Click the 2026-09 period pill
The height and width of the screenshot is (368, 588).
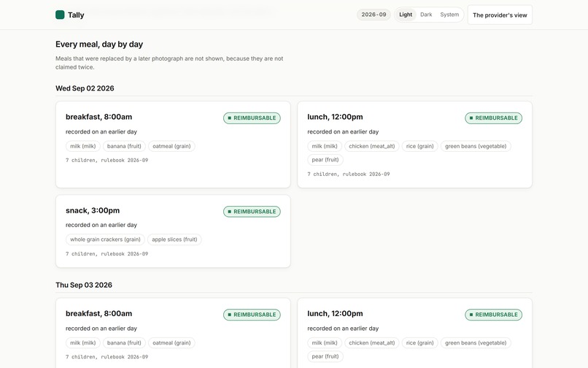pos(374,15)
